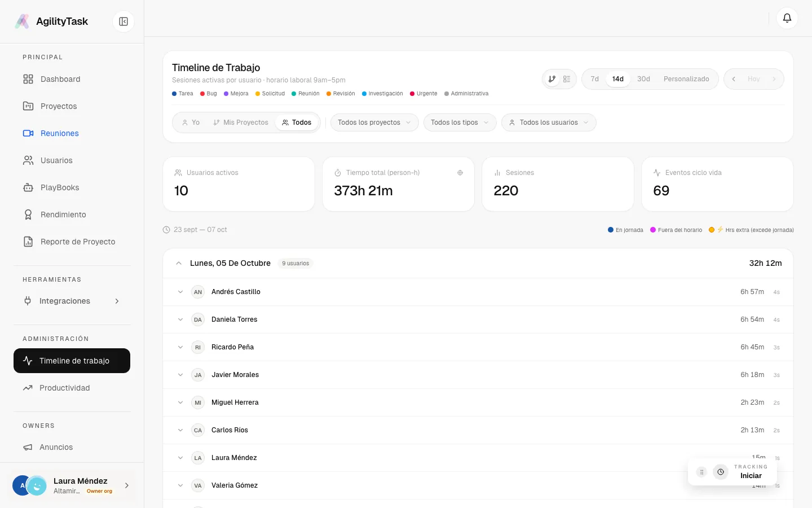Open Todos los tipos dropdown
This screenshot has height=508, width=812.
coord(460,122)
